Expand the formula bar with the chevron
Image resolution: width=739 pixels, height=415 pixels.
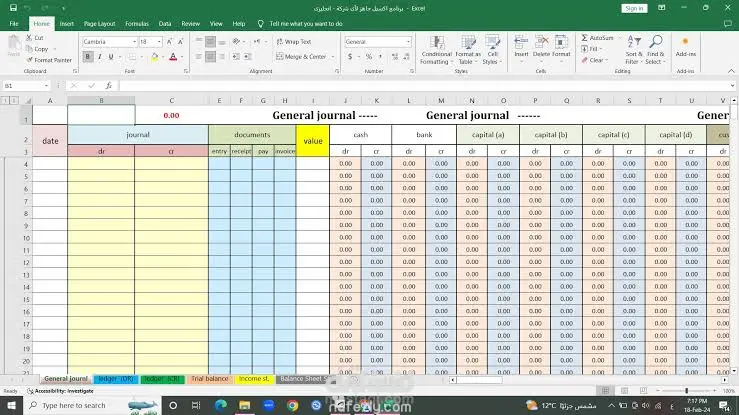(x=732, y=86)
